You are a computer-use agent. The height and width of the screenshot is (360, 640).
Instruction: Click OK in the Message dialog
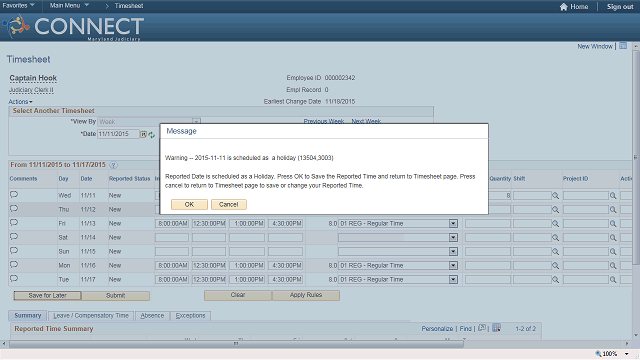point(189,204)
